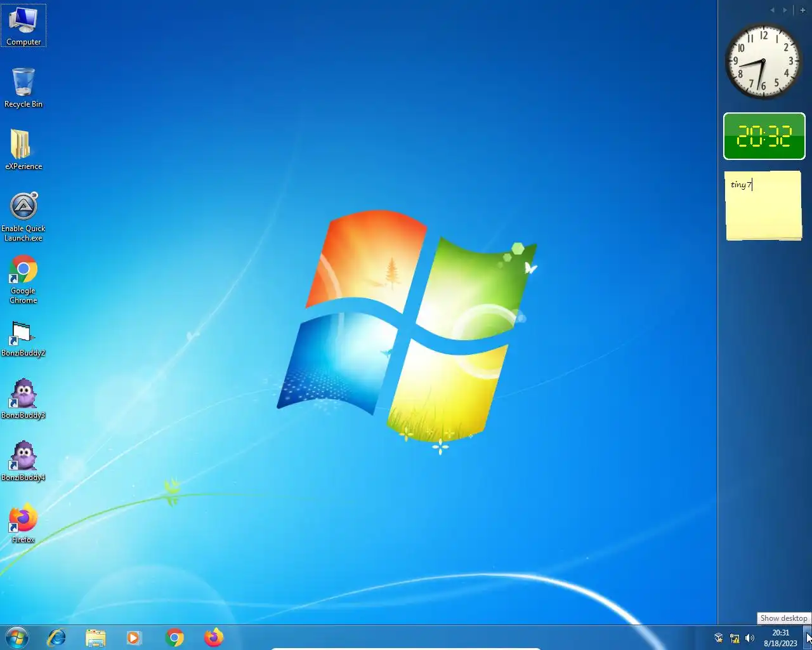The height and width of the screenshot is (650, 812).
Task: Select the Recycle Bin icon
Action: 23,88
